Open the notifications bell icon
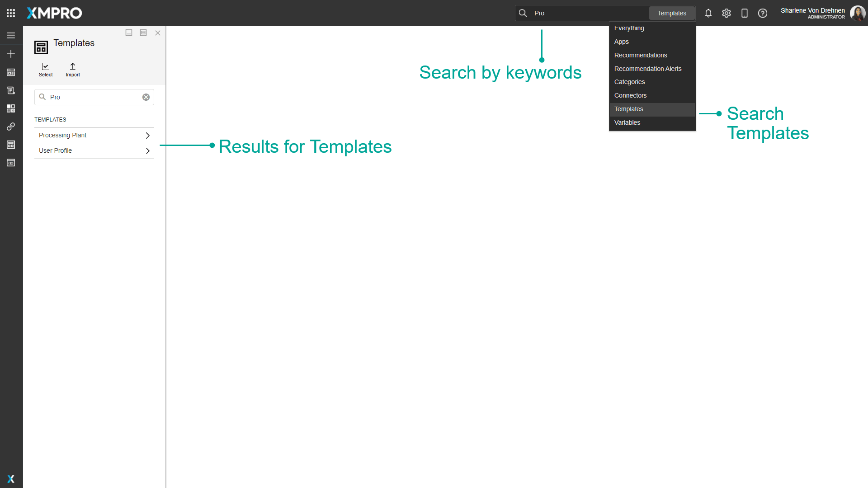This screenshot has width=868, height=488. click(708, 13)
